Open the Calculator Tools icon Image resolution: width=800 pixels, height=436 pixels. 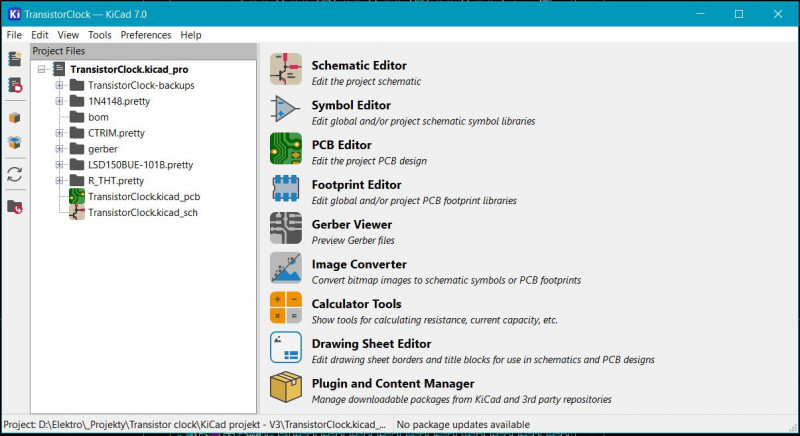[286, 307]
